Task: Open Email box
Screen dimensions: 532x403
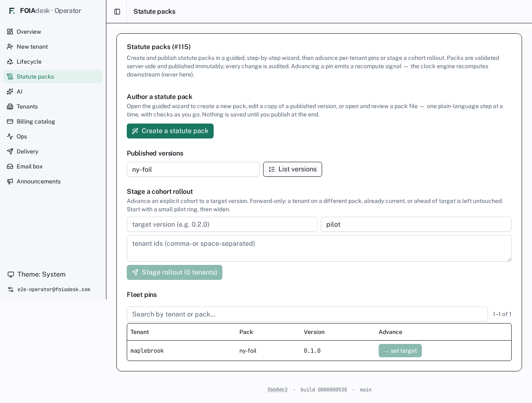Action: click(53, 166)
